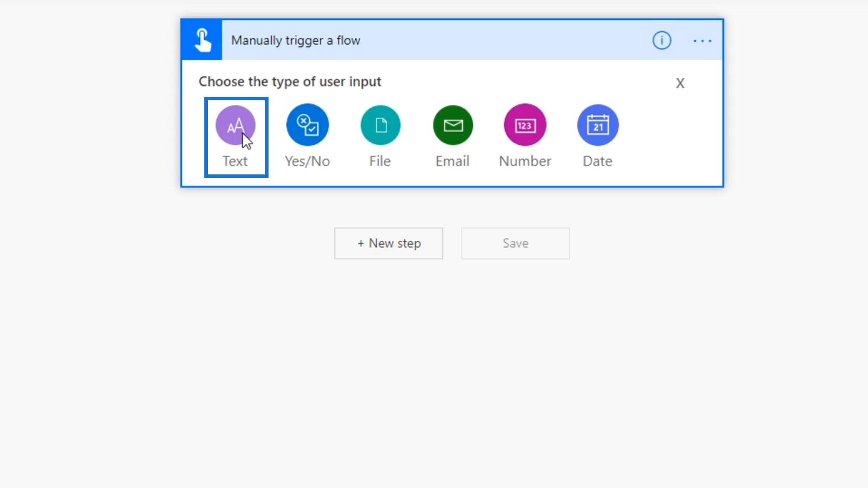Image resolution: width=868 pixels, height=488 pixels.
Task: Click the "File" label
Action: [x=380, y=161]
